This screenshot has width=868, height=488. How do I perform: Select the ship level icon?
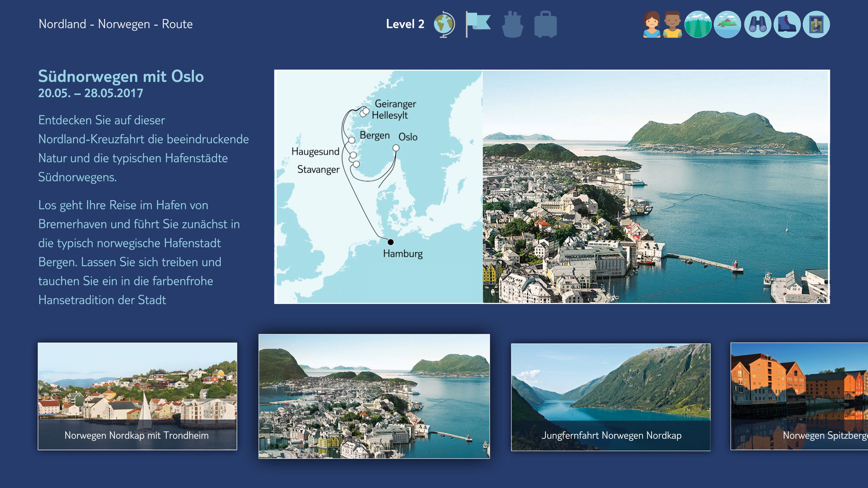(513, 24)
